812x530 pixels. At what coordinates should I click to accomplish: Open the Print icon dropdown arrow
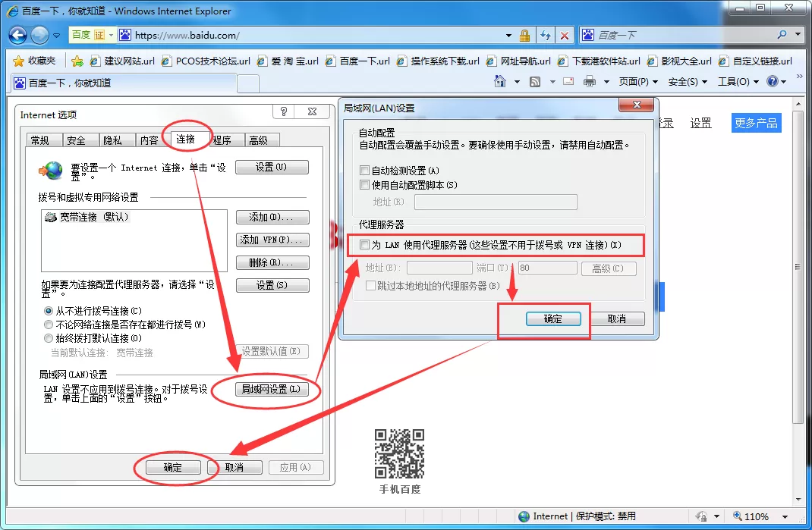point(606,82)
